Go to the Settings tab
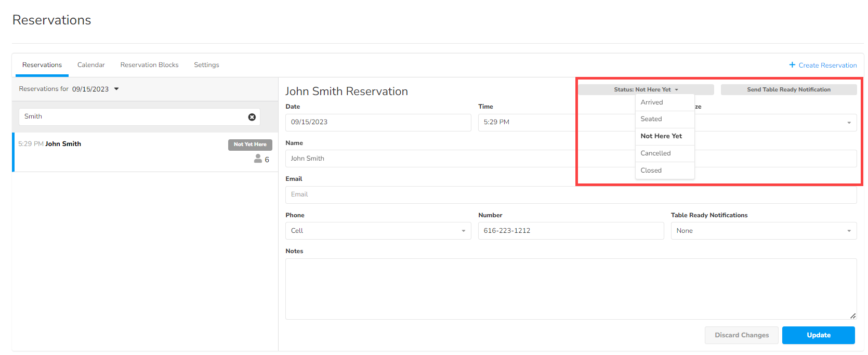 click(x=206, y=65)
